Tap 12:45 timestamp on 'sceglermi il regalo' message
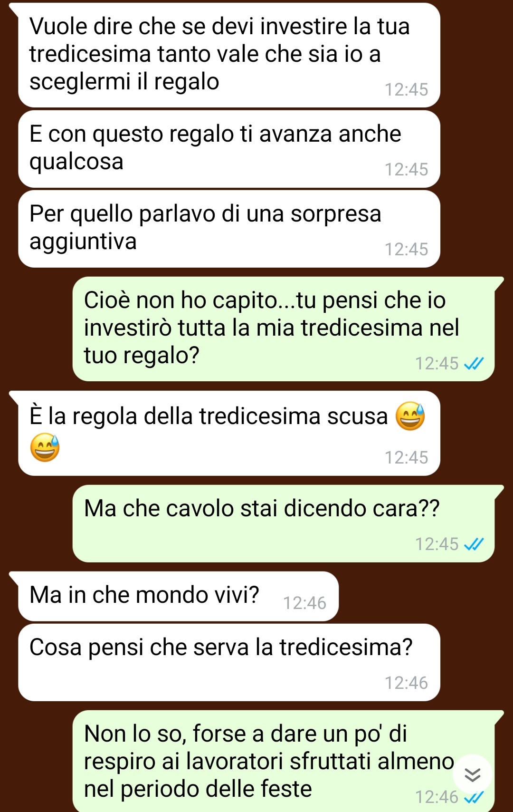The height and width of the screenshot is (812, 513). pos(406,89)
